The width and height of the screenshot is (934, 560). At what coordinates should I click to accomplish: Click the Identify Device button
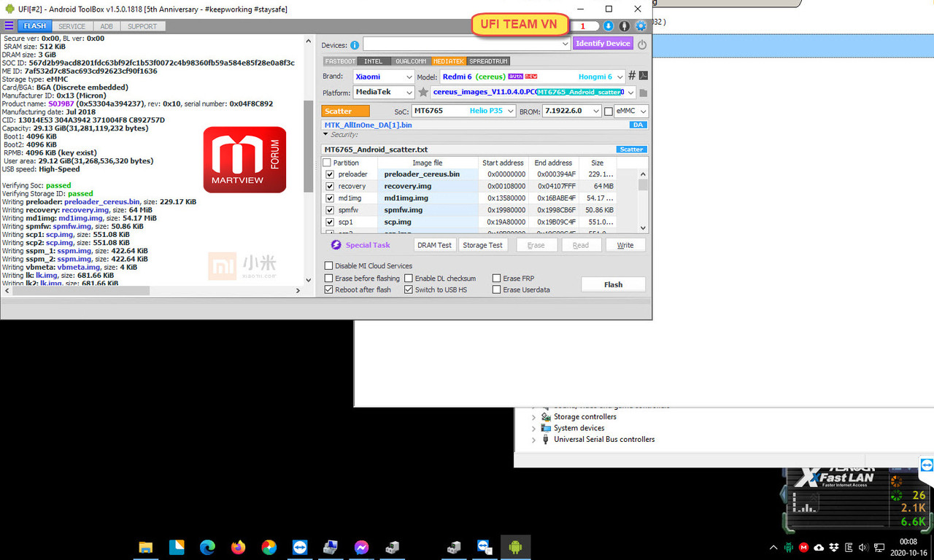tap(603, 44)
